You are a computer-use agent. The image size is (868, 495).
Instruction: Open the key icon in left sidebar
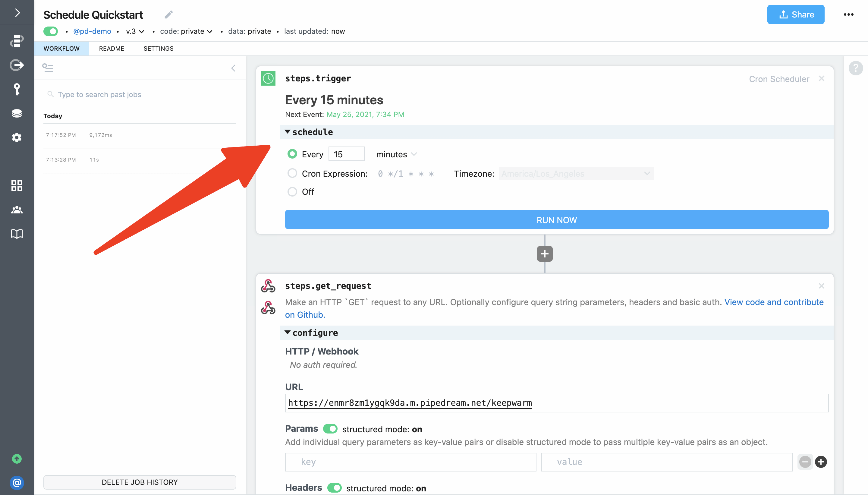coord(17,90)
